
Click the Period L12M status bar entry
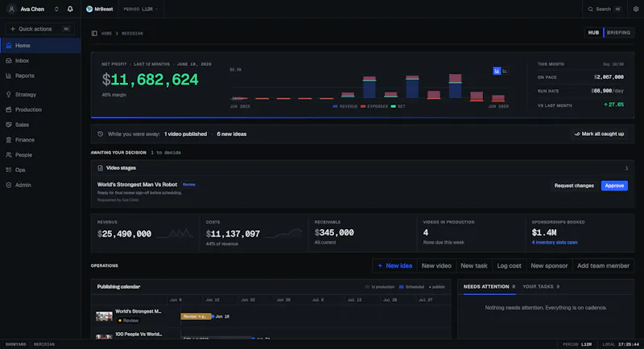pos(577,344)
